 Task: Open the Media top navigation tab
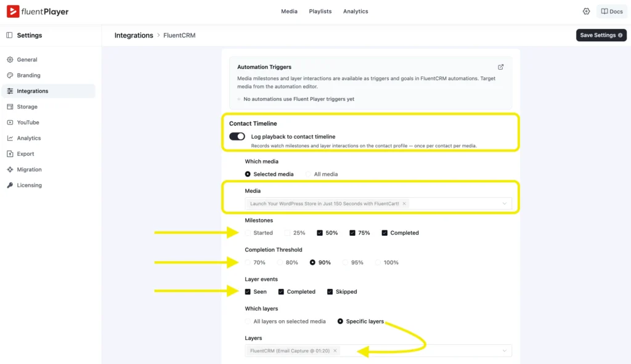pos(289,11)
